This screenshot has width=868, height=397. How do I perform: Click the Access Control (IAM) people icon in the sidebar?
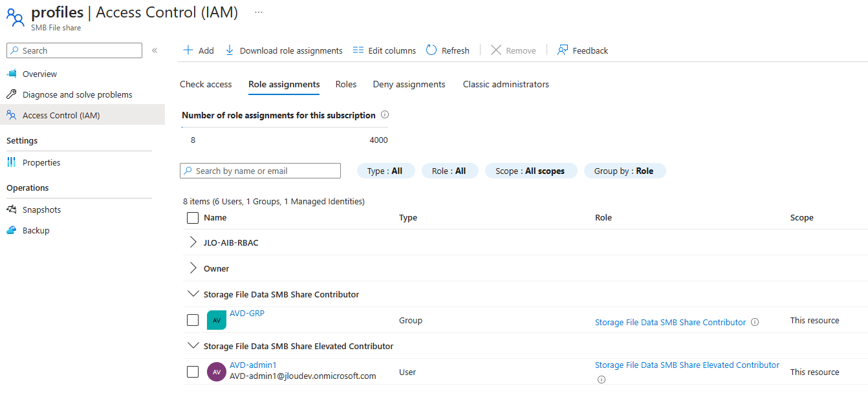pyautogui.click(x=12, y=115)
